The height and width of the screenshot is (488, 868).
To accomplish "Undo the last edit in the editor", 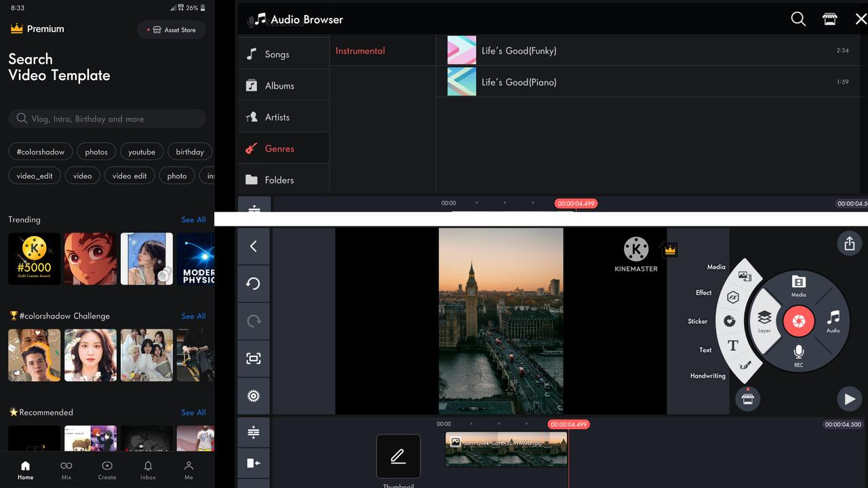I will [254, 283].
